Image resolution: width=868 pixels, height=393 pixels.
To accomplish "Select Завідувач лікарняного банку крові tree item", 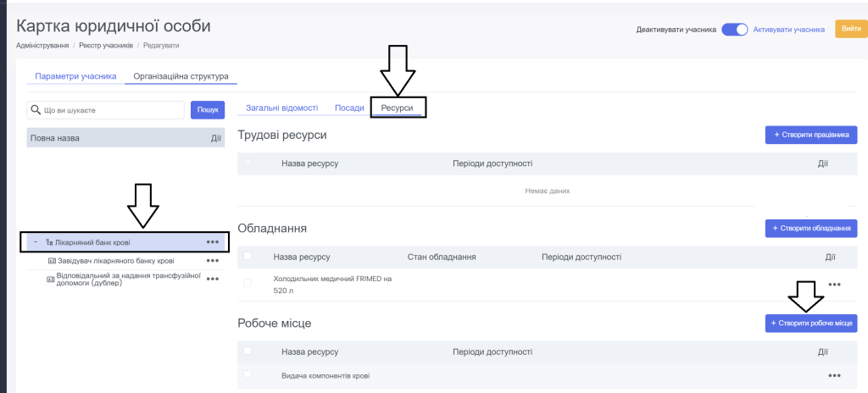I will (115, 261).
